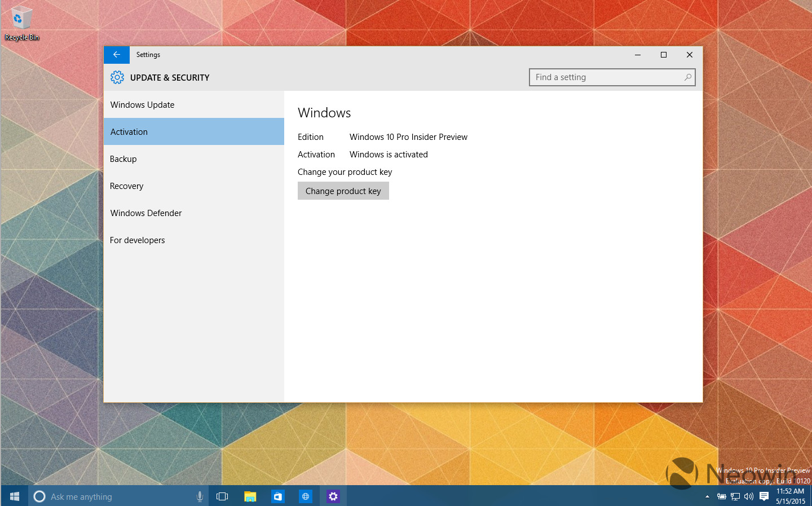Switch to Windows Defender settings
Viewport: 812px width, 506px height.
point(194,213)
